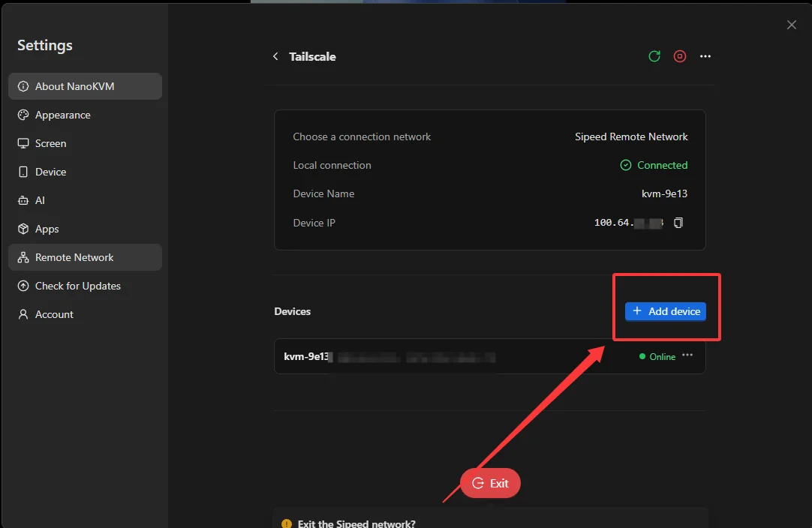Click the Choose a connection network label
The height and width of the screenshot is (528, 812).
pos(362,136)
